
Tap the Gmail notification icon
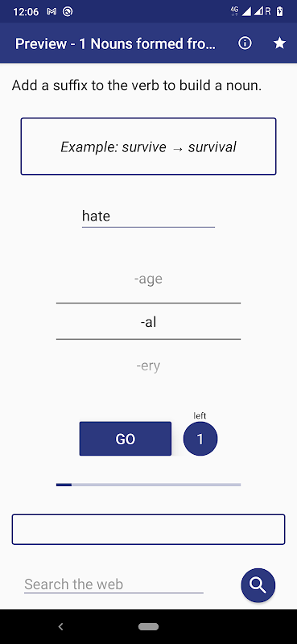point(52,12)
